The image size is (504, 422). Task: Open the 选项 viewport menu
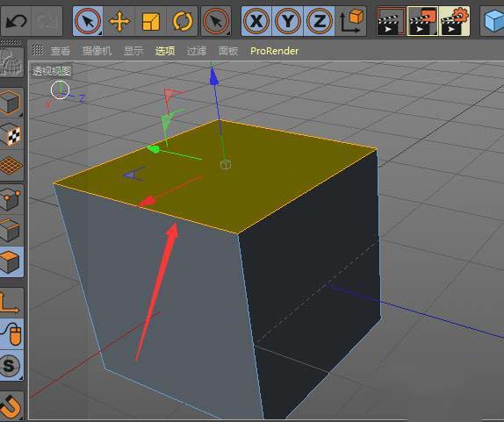pos(165,51)
